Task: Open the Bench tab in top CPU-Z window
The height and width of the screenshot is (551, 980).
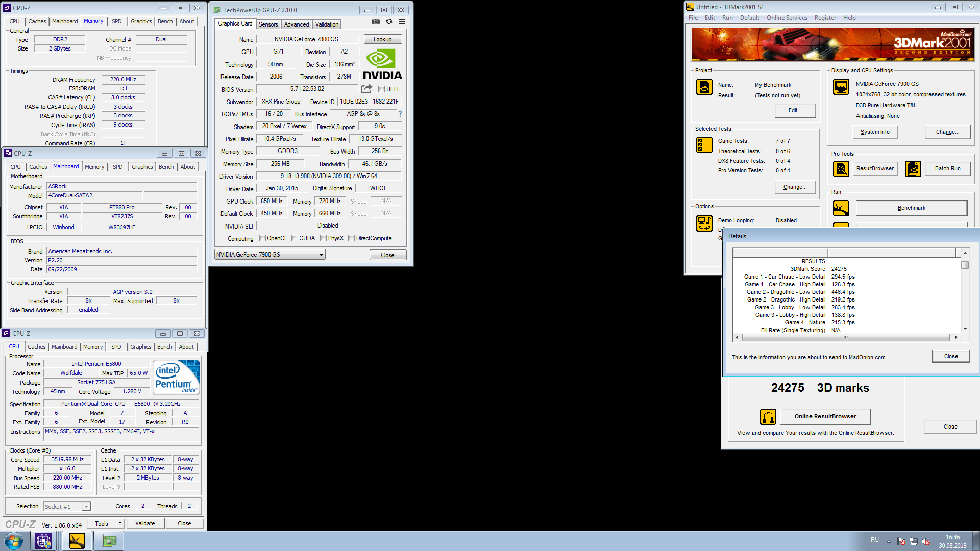Action: point(165,21)
